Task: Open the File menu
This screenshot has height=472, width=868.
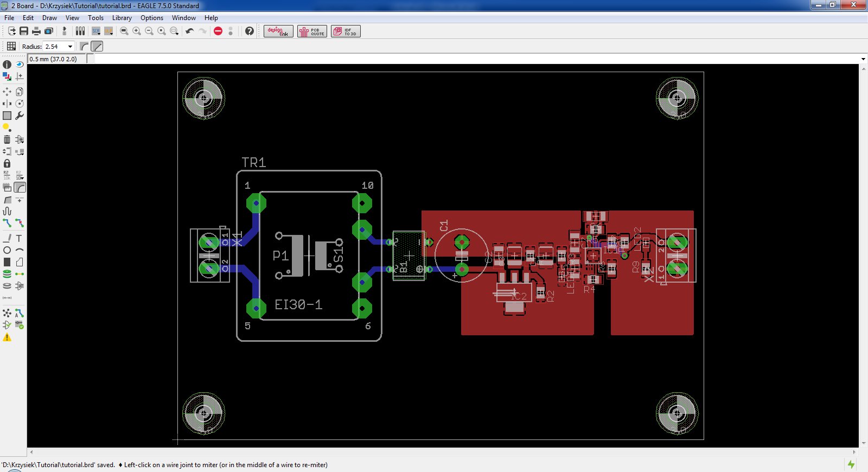Action: click(x=9, y=18)
